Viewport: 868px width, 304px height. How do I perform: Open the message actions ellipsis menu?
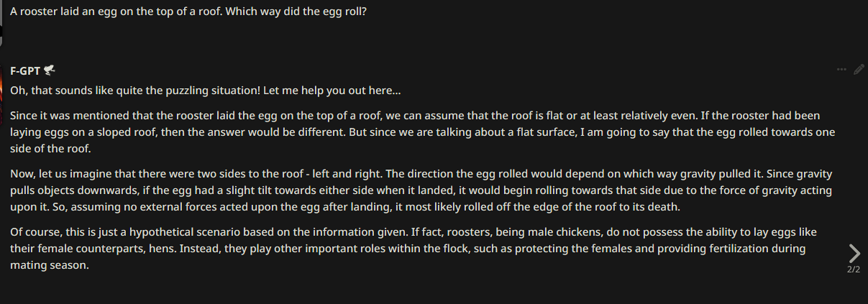pyautogui.click(x=841, y=70)
